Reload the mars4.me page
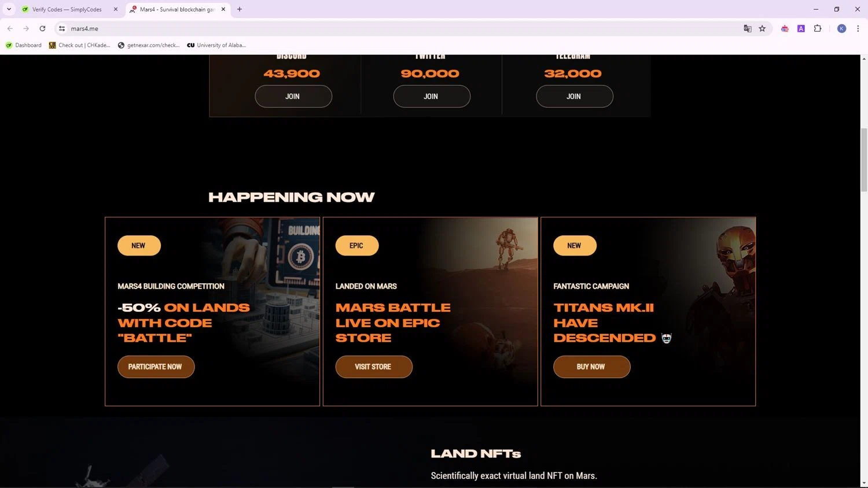 tap(42, 28)
